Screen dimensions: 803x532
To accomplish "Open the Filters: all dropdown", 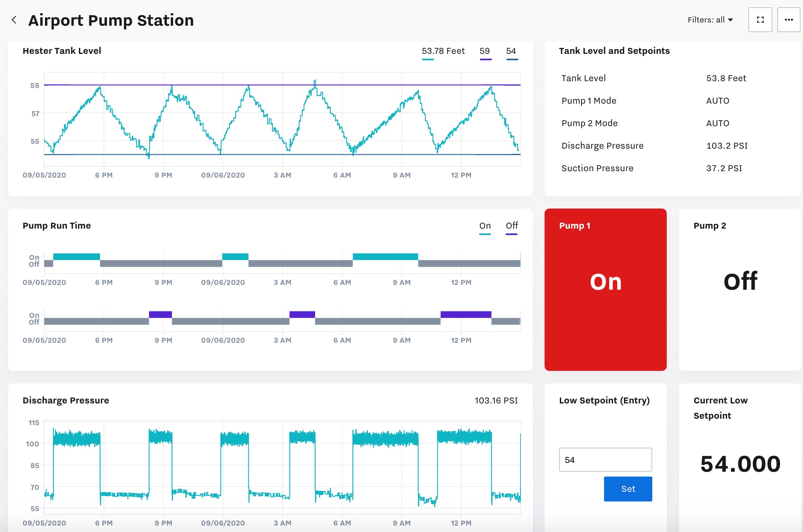I will point(710,20).
